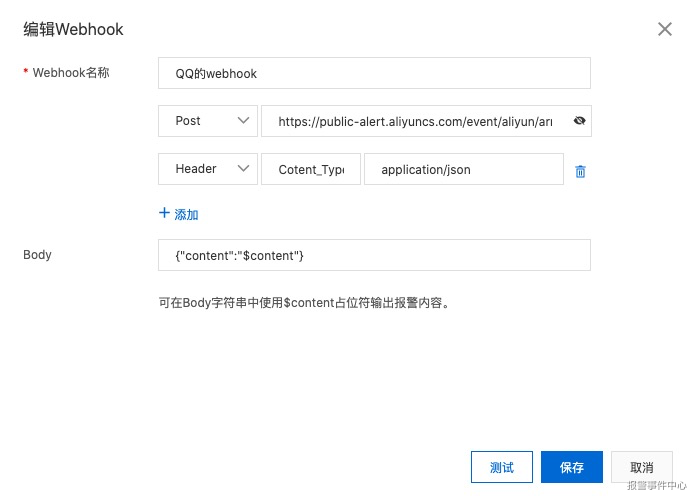The width and height of the screenshot is (696, 499).
Task: Add a new parameter with 添加
Action: pyautogui.click(x=178, y=214)
